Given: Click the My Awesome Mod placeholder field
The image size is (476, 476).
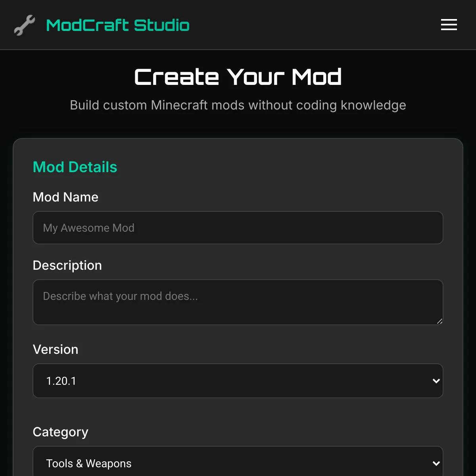Looking at the screenshot, I should pos(238,228).
